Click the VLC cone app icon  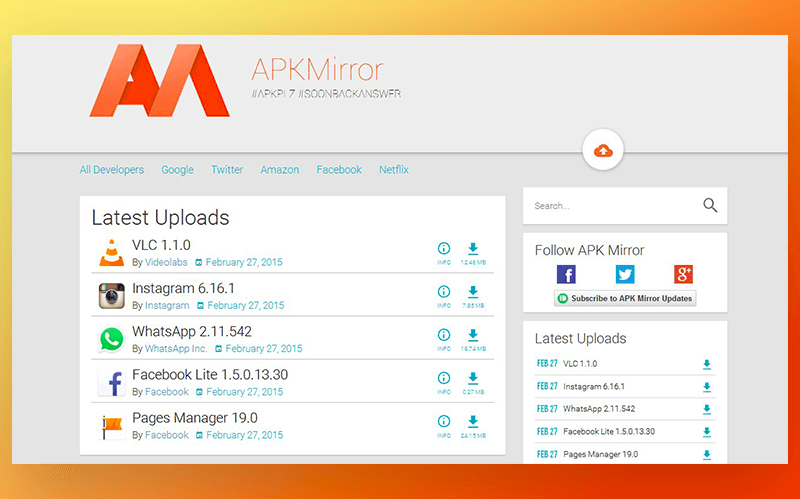tap(111, 253)
